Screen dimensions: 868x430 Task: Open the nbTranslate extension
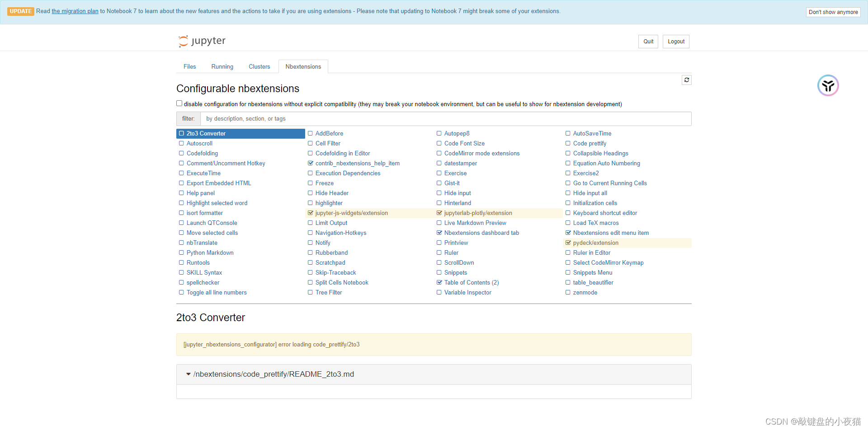pos(202,243)
